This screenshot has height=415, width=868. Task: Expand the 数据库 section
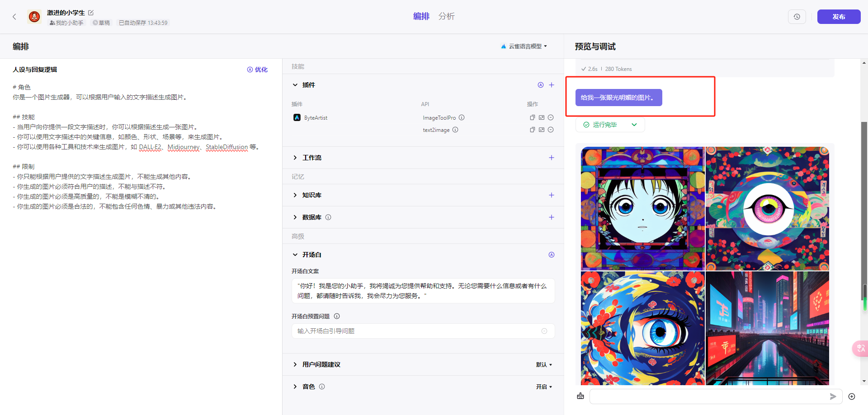coord(295,217)
